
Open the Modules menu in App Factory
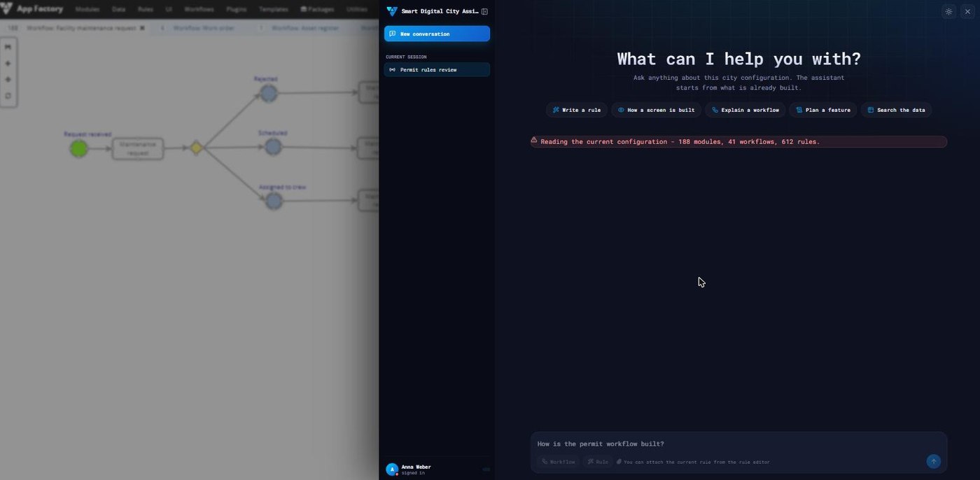coord(87,10)
